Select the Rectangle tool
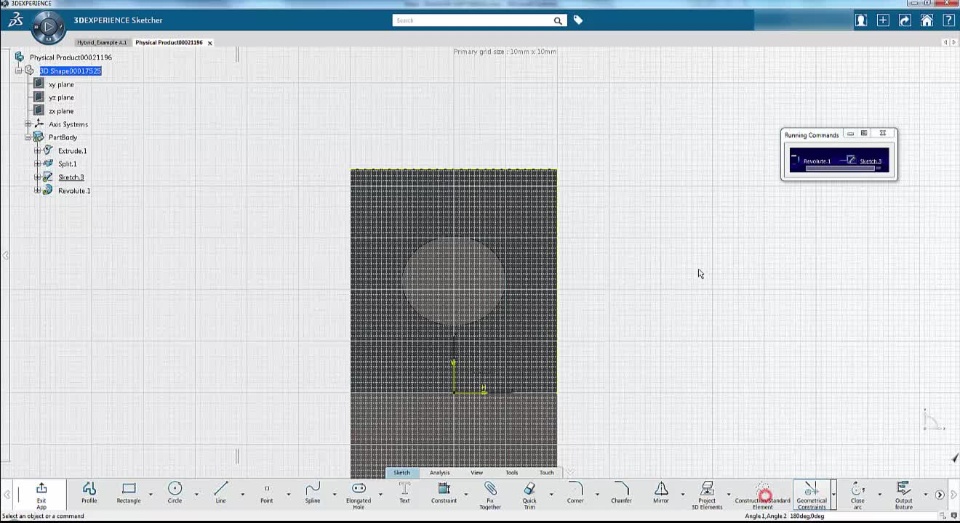The height and width of the screenshot is (523, 960). pyautogui.click(x=129, y=492)
